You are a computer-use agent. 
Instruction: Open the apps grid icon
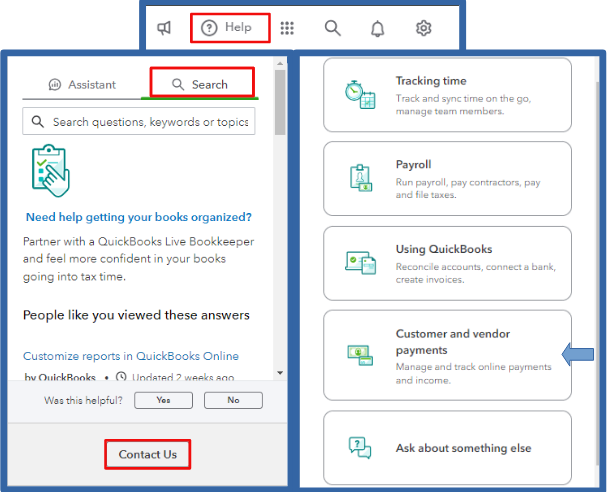pyautogui.click(x=287, y=28)
